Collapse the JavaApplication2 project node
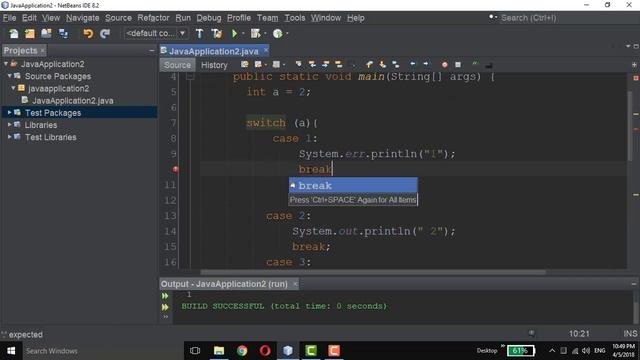640x360 pixels. [6, 64]
